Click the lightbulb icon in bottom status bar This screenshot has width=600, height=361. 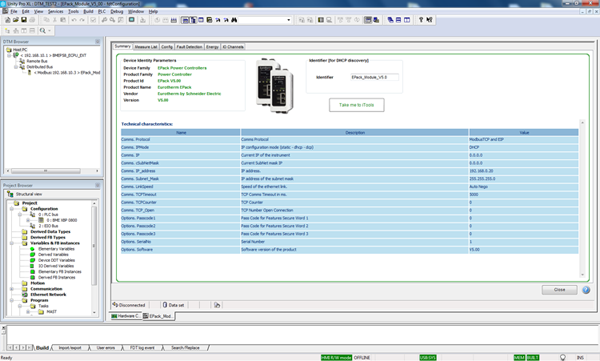pos(563,358)
